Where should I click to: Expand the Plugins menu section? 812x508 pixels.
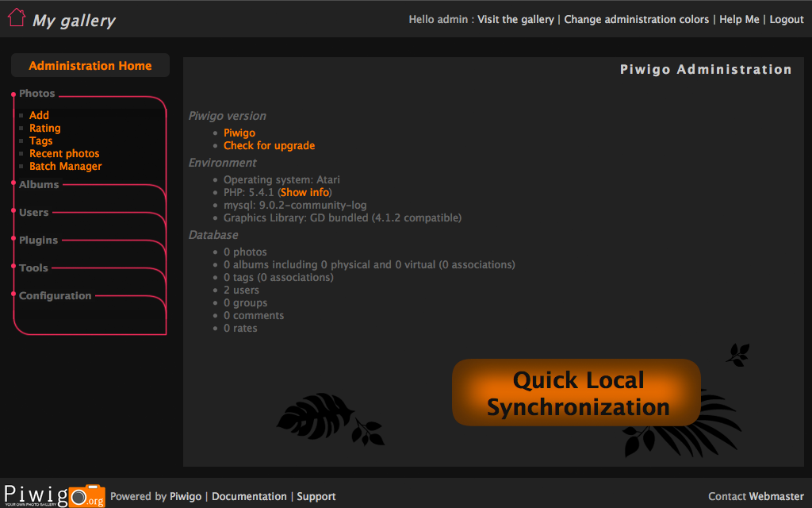(x=39, y=241)
